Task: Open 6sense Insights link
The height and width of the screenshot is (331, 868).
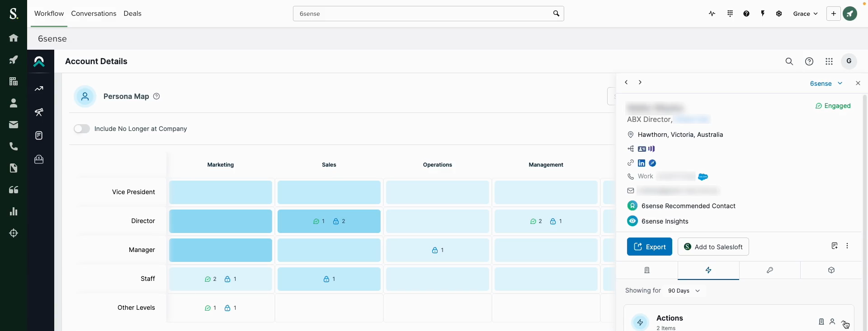Action: pos(665,221)
